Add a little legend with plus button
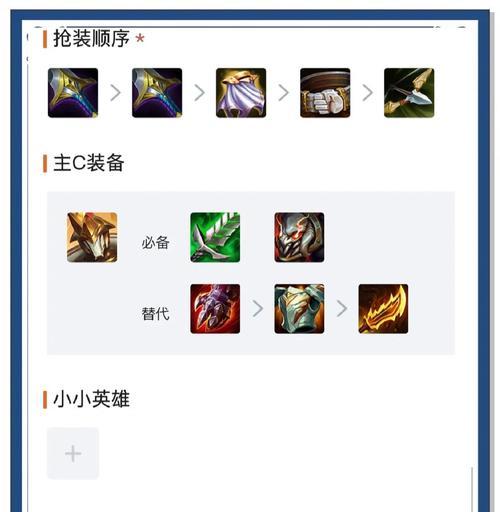The width and height of the screenshot is (500, 512). point(73,453)
